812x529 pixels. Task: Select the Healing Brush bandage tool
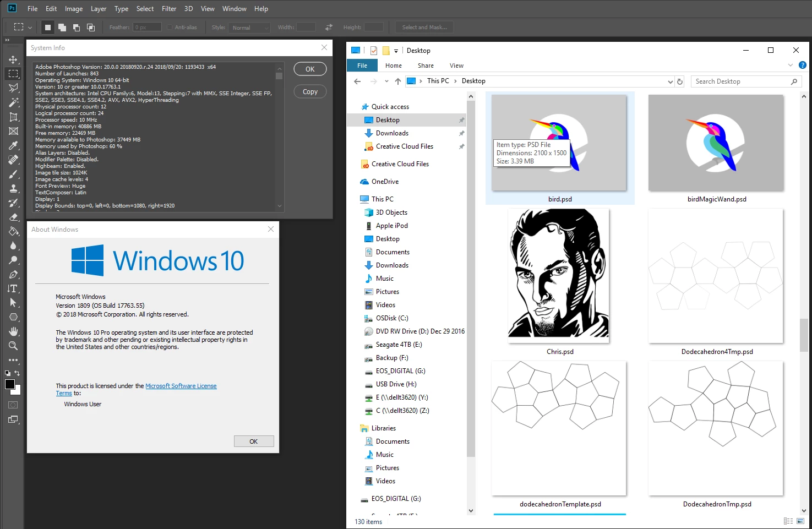tap(13, 160)
